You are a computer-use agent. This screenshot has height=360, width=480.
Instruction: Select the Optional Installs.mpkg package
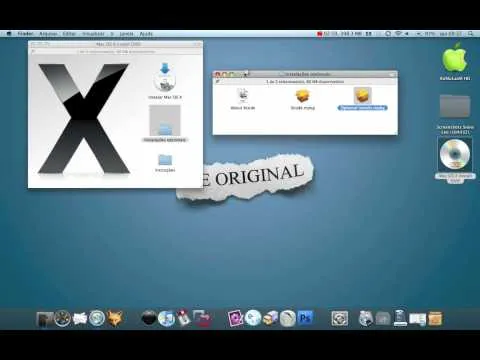pos(362,99)
